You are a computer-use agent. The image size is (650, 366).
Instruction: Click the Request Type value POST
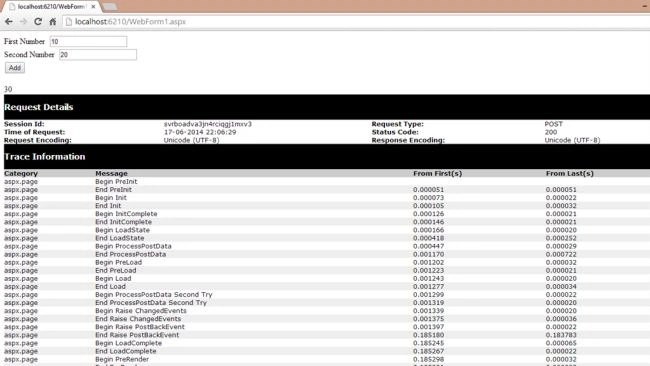(553, 124)
